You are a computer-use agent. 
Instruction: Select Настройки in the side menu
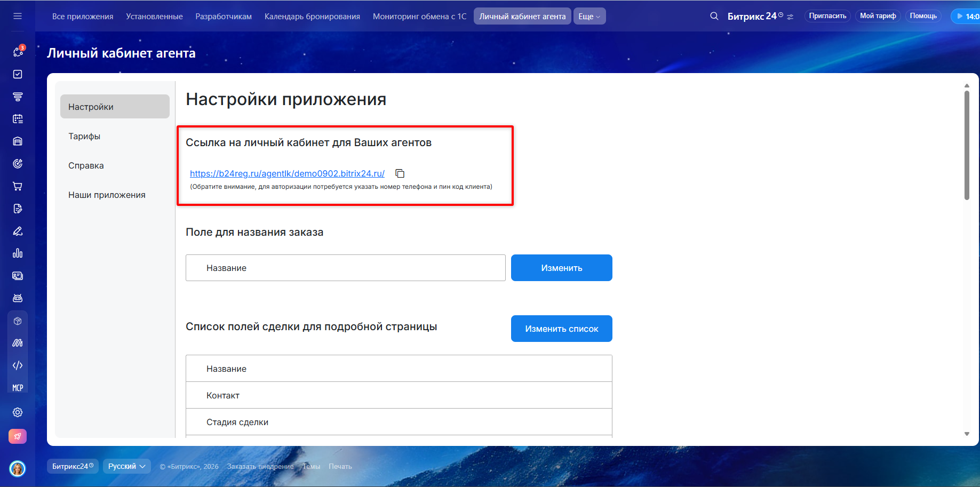[x=115, y=107]
